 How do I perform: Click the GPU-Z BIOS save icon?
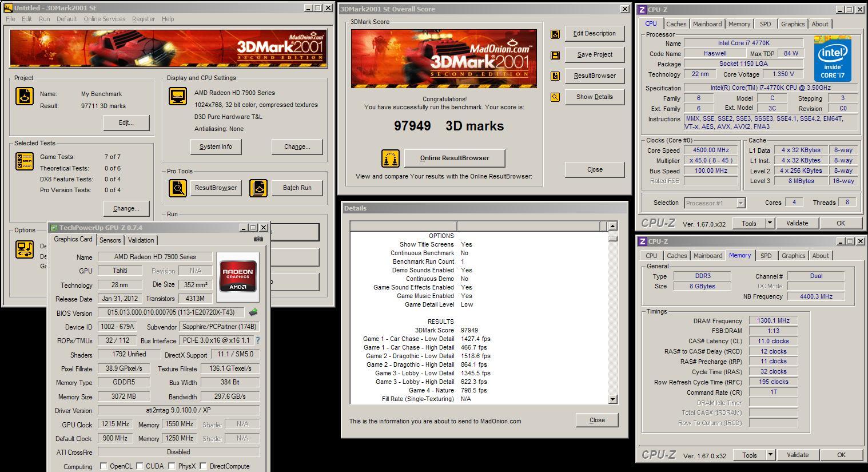253,312
